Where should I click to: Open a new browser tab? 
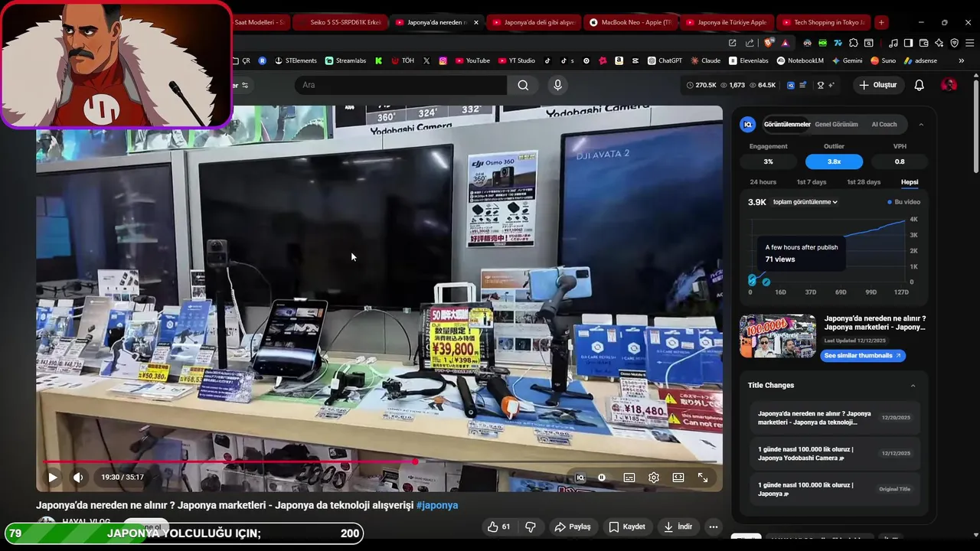coord(881,22)
